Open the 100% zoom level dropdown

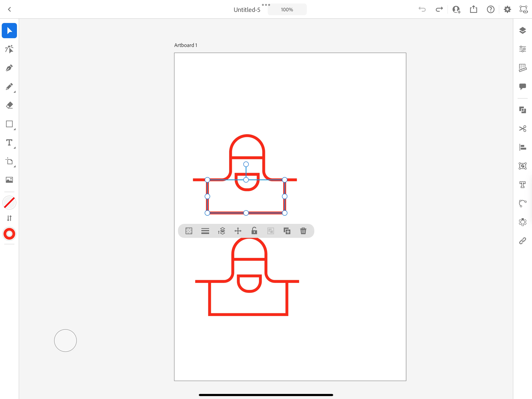287,10
